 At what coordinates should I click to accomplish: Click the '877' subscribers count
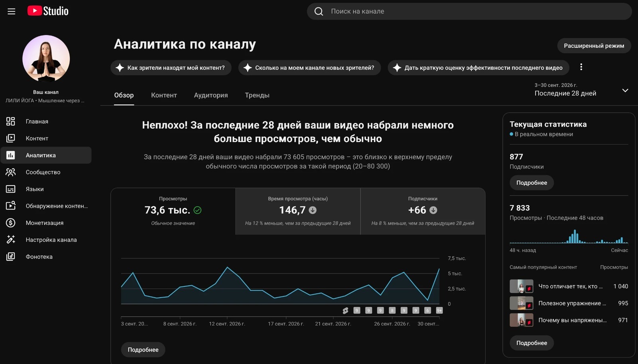click(x=516, y=157)
